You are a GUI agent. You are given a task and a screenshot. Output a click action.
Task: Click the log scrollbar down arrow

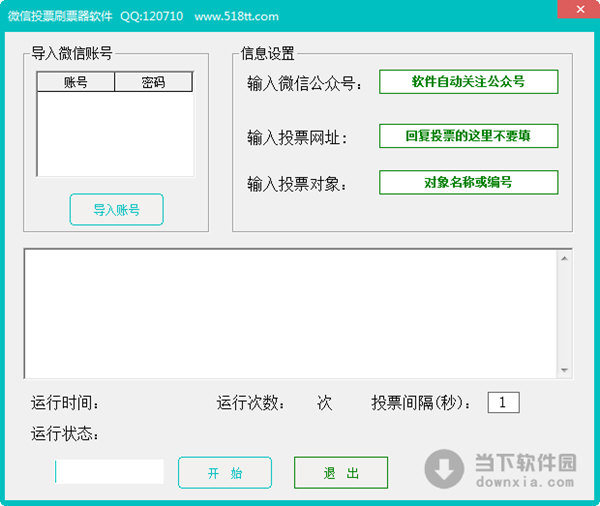[x=564, y=370]
